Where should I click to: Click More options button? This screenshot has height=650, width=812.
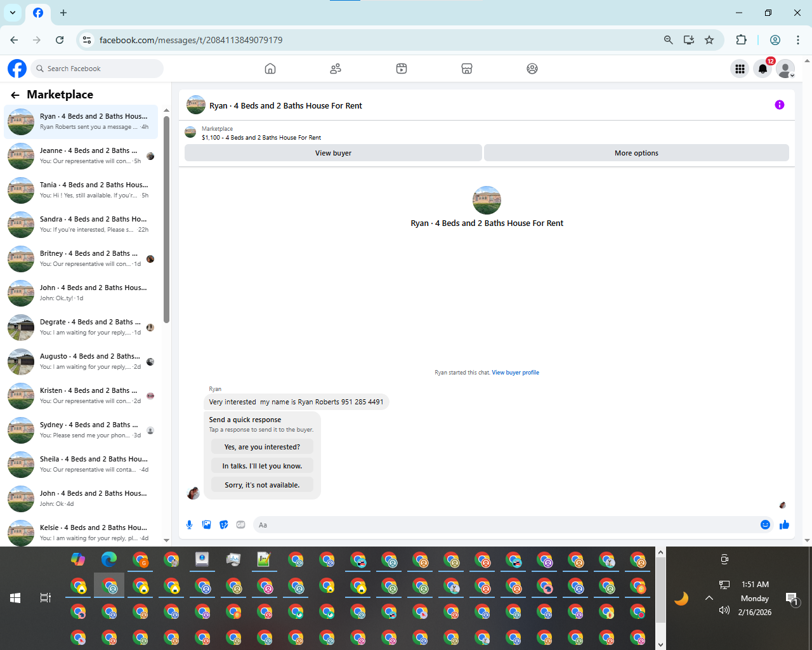tap(636, 153)
